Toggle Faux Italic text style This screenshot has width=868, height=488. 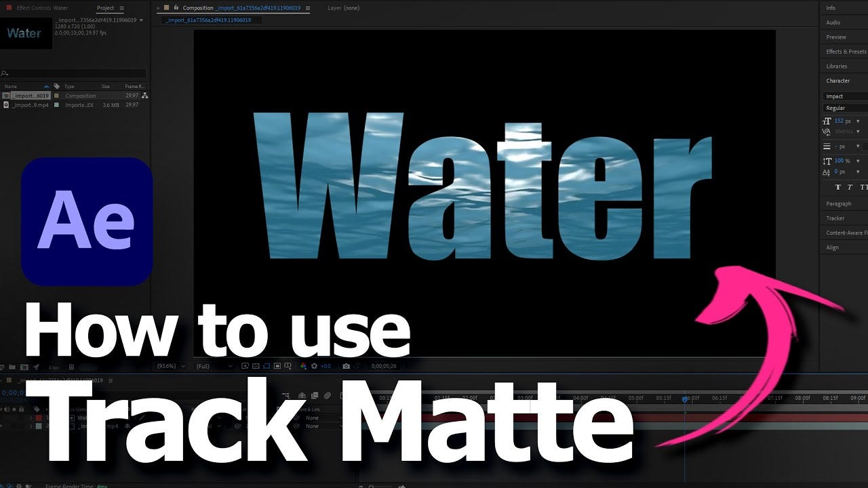[850, 187]
